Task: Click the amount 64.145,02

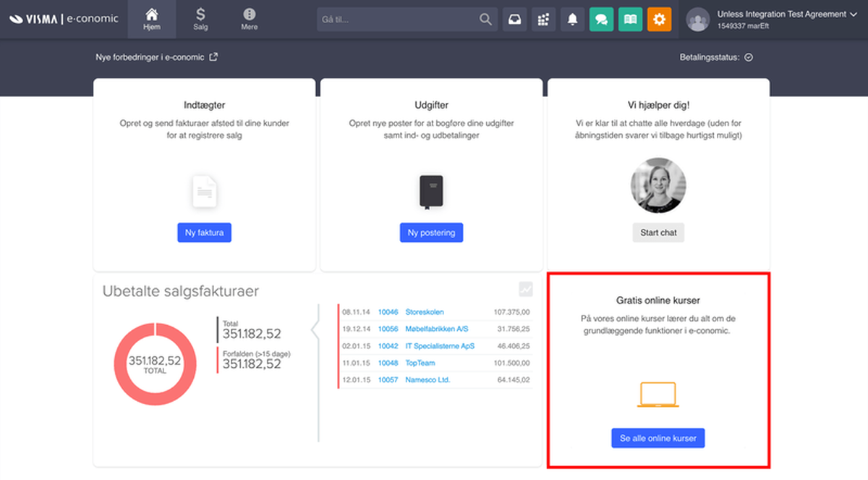Action: click(x=514, y=379)
